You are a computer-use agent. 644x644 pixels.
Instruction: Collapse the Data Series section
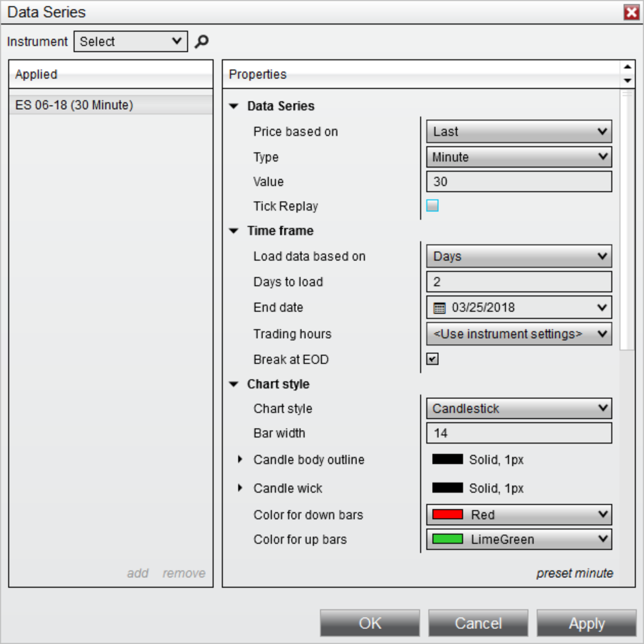point(234,106)
